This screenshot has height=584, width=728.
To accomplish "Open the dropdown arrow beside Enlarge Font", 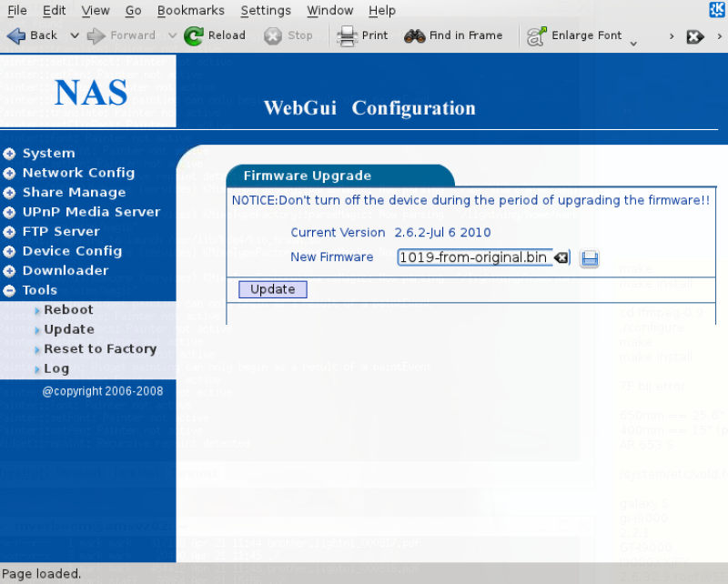I will 633,43.
